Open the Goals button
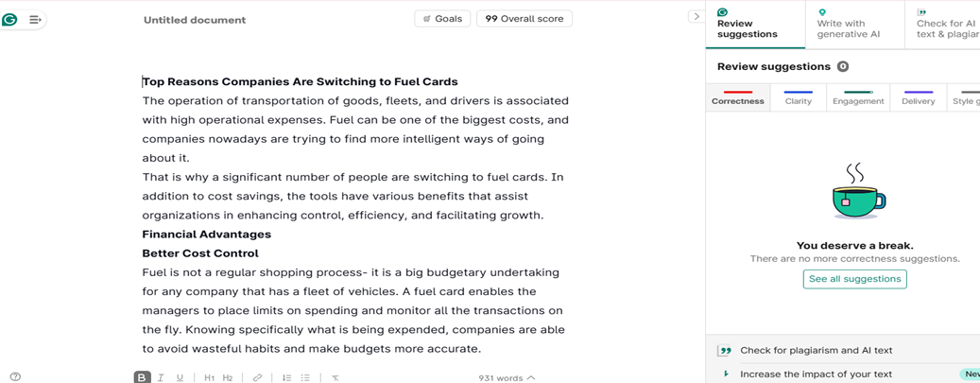Screen dimensions: 980x383 tap(442, 19)
